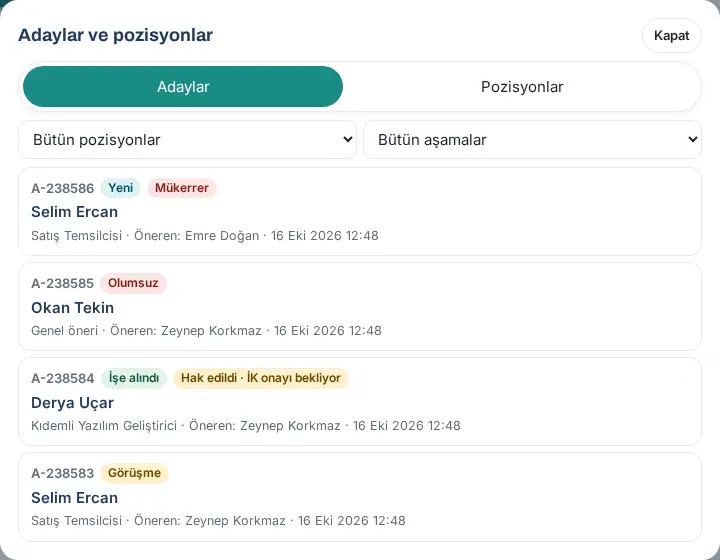Screen dimensions: 720x560
Task: Close the dialog with Kapat button
Action: click(x=671, y=35)
